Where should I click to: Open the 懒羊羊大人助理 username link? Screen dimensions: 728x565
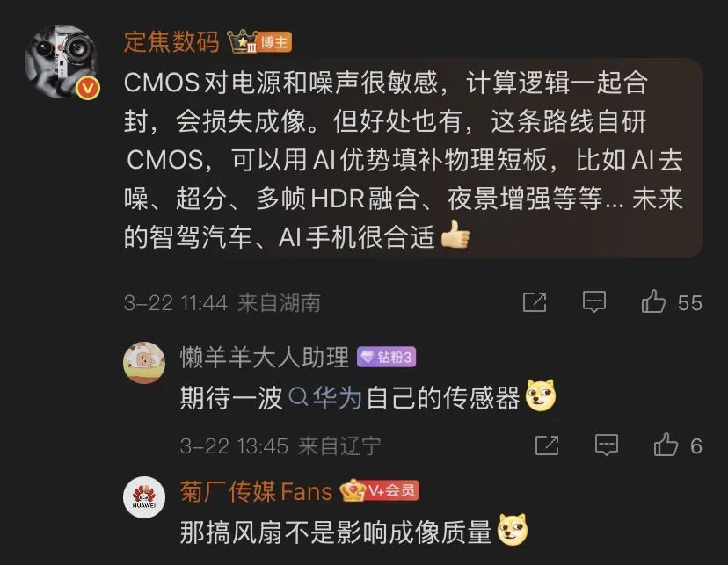(x=264, y=357)
